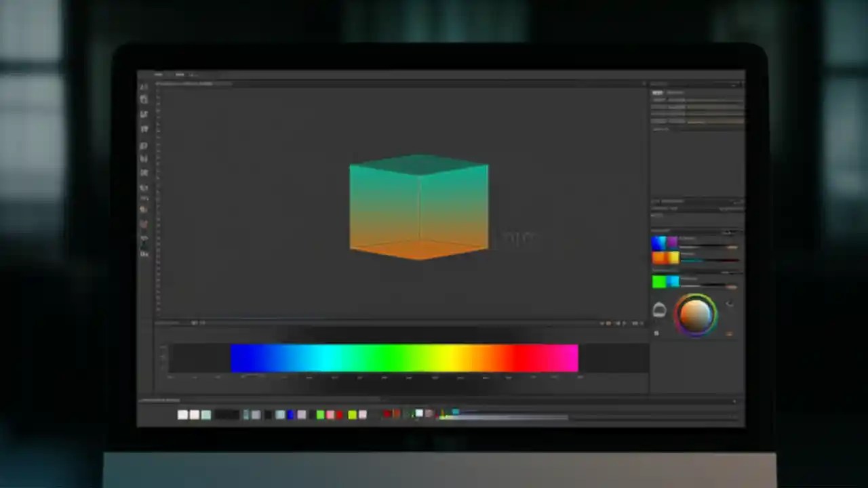Open the color wheel picker on the right
Screen dimensions: 868x488
pos(696,313)
